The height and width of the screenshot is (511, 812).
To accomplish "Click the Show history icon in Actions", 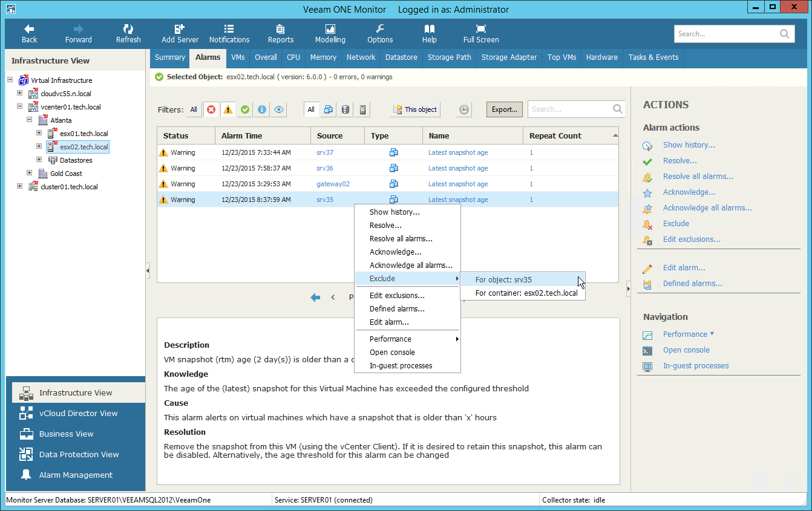I will coord(647,145).
